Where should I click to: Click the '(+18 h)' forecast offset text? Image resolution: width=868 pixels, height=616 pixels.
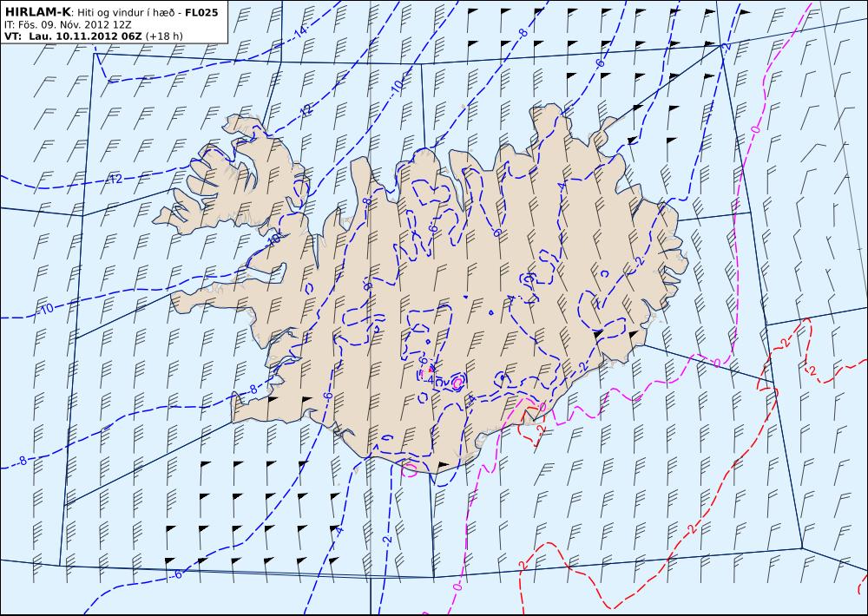click(x=164, y=36)
